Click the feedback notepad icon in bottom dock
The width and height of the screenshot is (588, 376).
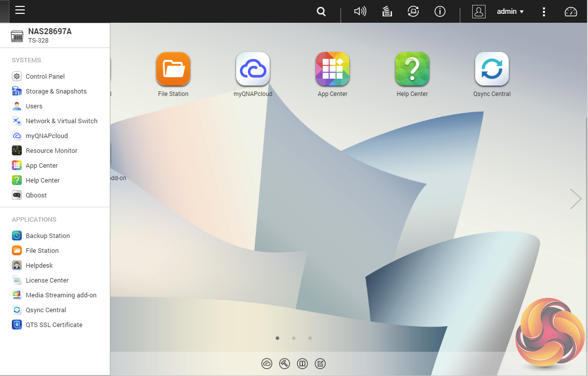320,364
